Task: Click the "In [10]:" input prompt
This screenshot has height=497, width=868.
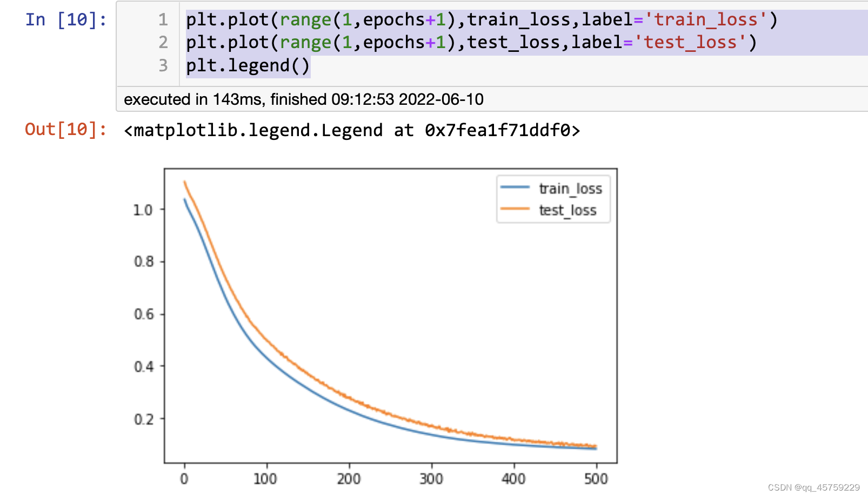Action: click(x=66, y=20)
